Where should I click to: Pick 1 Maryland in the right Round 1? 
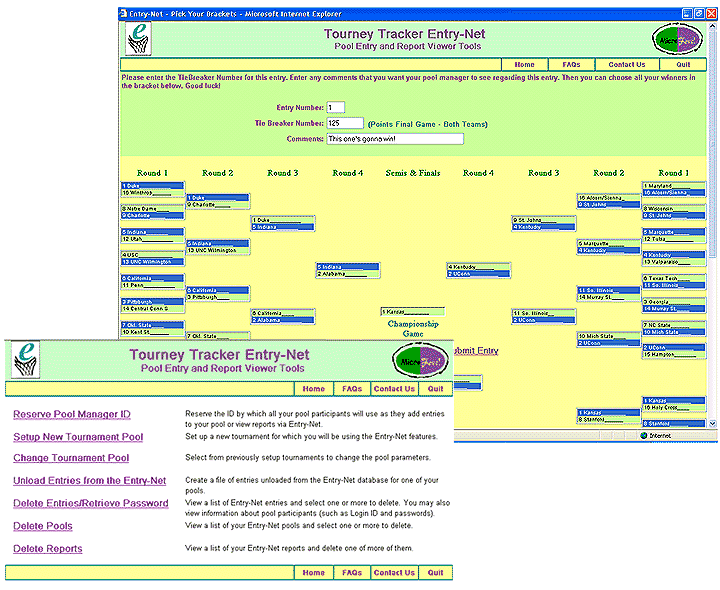point(674,185)
